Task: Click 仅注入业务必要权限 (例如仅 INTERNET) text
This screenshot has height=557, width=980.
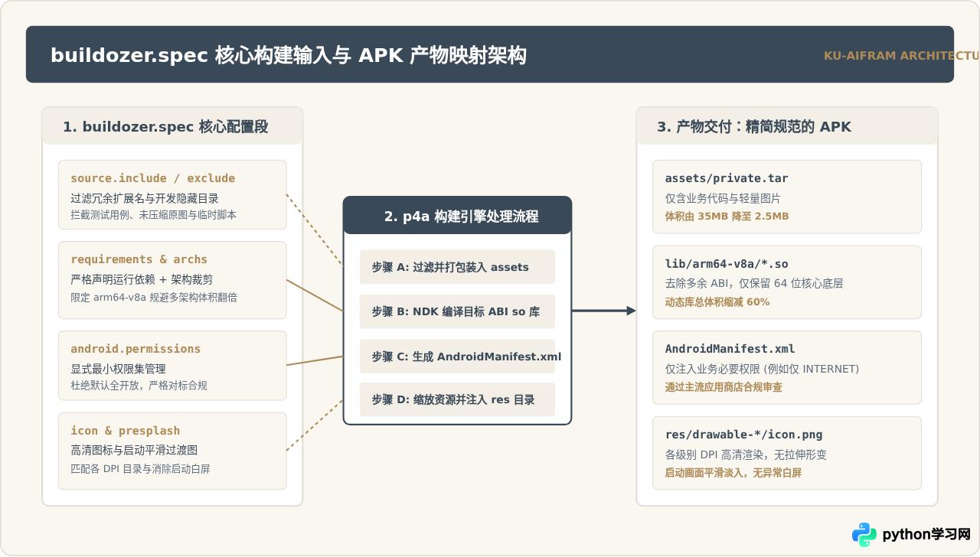Action: pyautogui.click(x=762, y=369)
